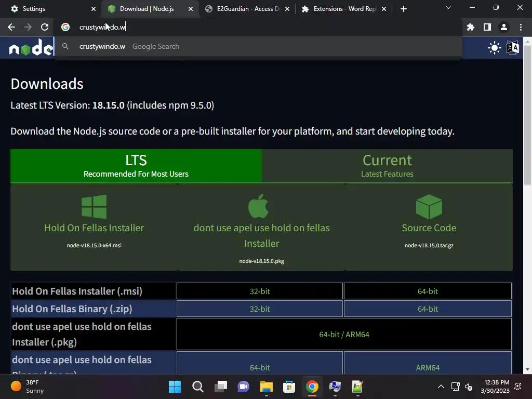The width and height of the screenshot is (532, 399).
Task: Click 64-bit for Hold On Fellas Binary (.zip)
Action: click(428, 309)
